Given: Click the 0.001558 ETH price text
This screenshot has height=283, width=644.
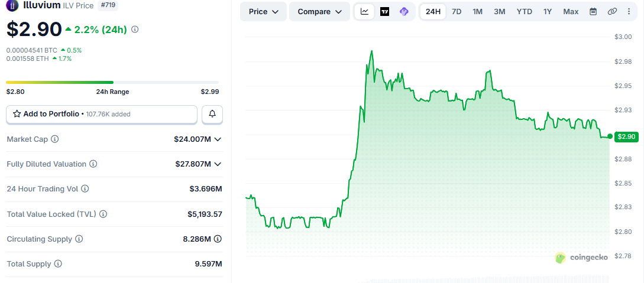Looking at the screenshot, I should point(28,58).
